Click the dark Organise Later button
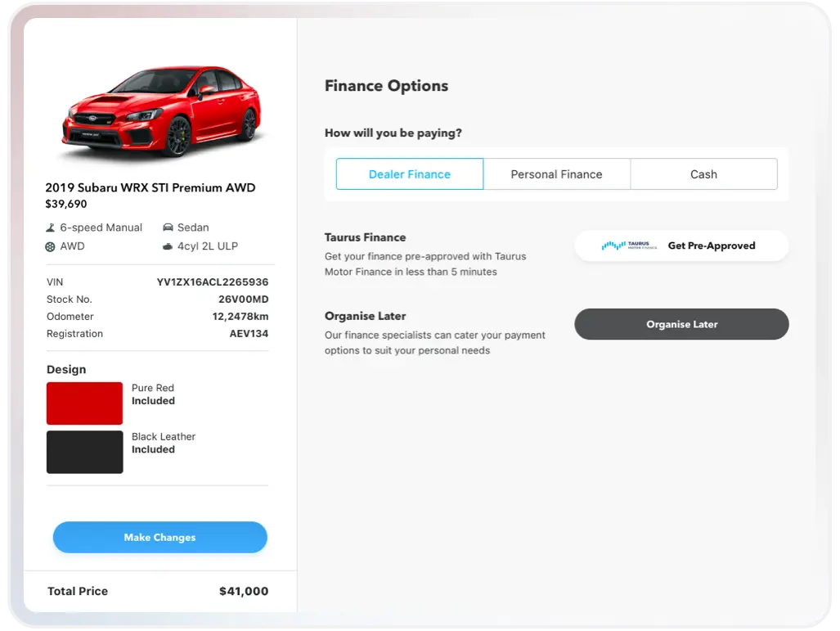The height and width of the screenshot is (631, 840). pos(681,324)
